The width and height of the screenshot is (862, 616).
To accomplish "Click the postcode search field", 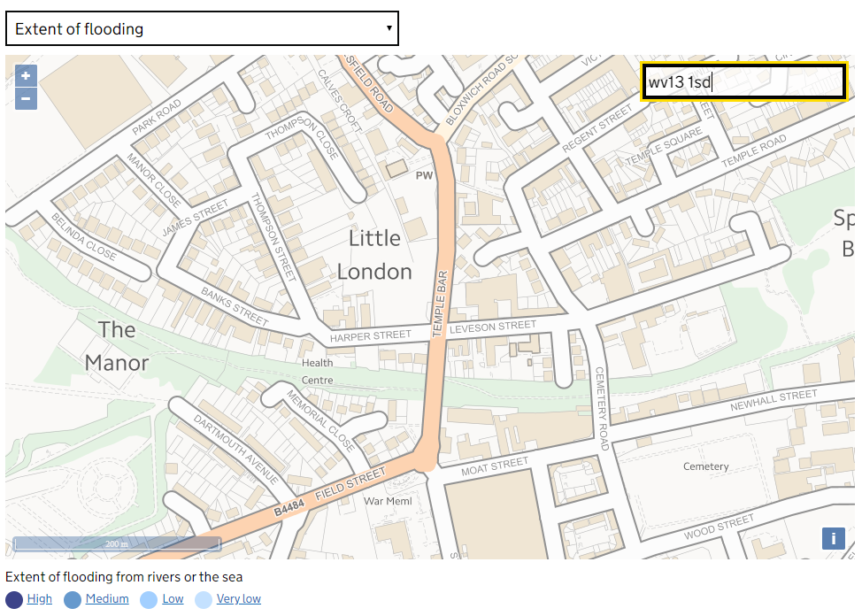I will coord(743,82).
